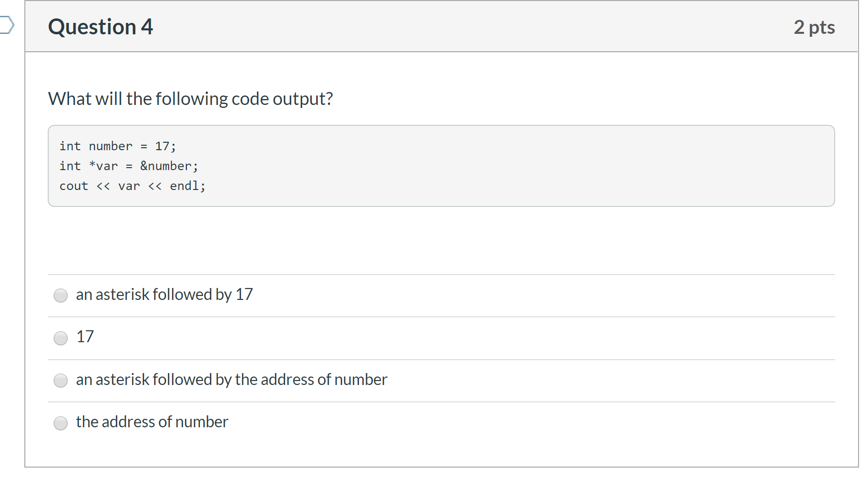Screen dimensions: 868x479
Task: Select the radio button for "17"
Action: coord(60,338)
